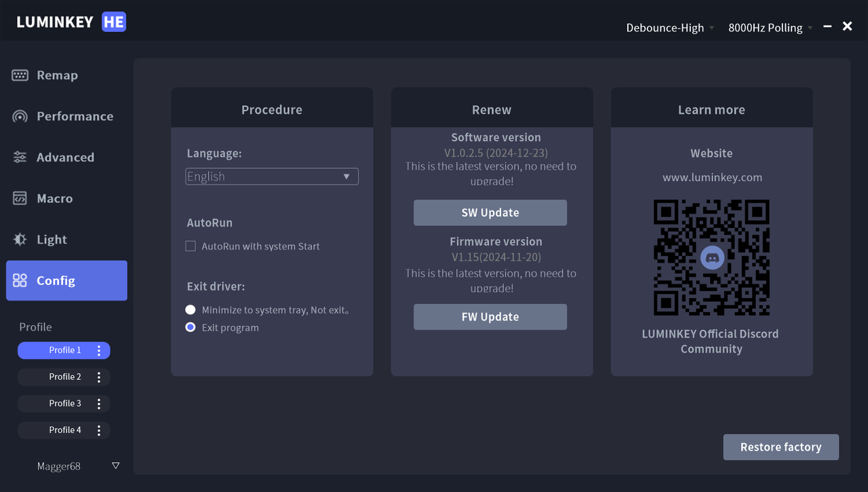Viewport: 868px width, 492px height.
Task: Click the Discord logo in QR code
Action: pos(712,258)
